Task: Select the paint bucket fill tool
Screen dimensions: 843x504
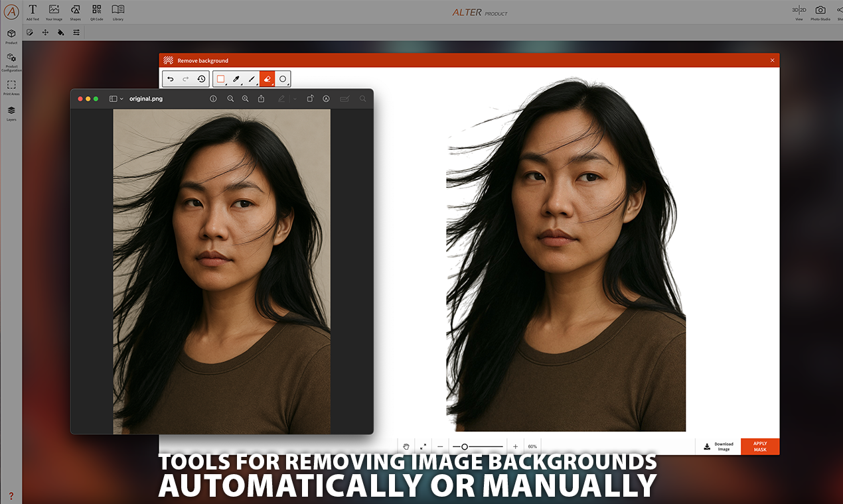Action: pos(60,32)
